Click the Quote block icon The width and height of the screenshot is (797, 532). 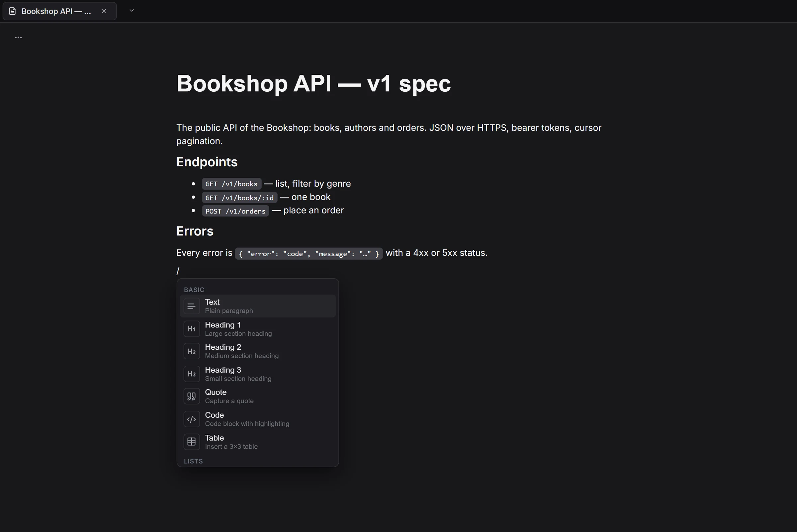[191, 396]
